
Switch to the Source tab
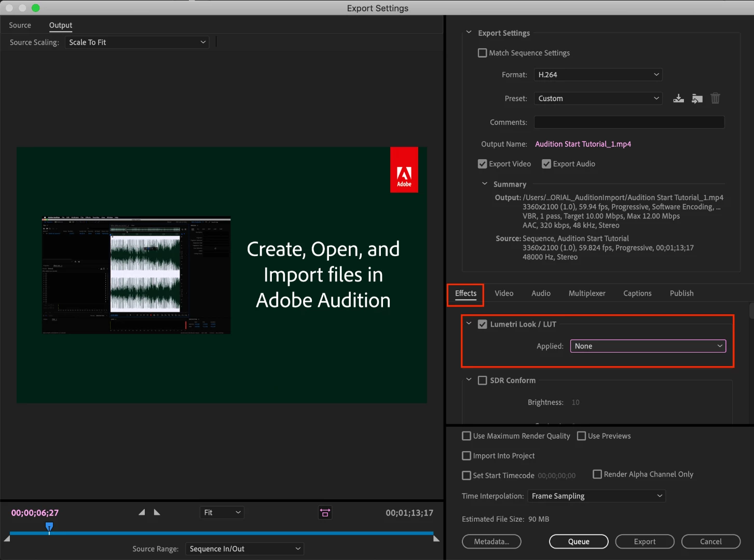pyautogui.click(x=20, y=25)
